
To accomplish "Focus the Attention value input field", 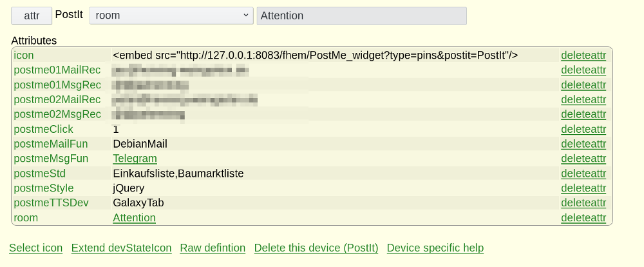I will (x=361, y=15).
